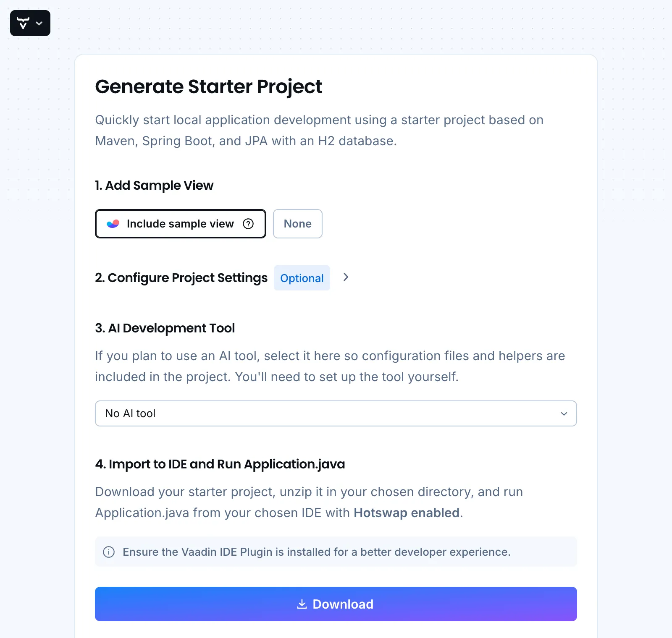Expand Configure Project Settings with the chevron

point(346,277)
